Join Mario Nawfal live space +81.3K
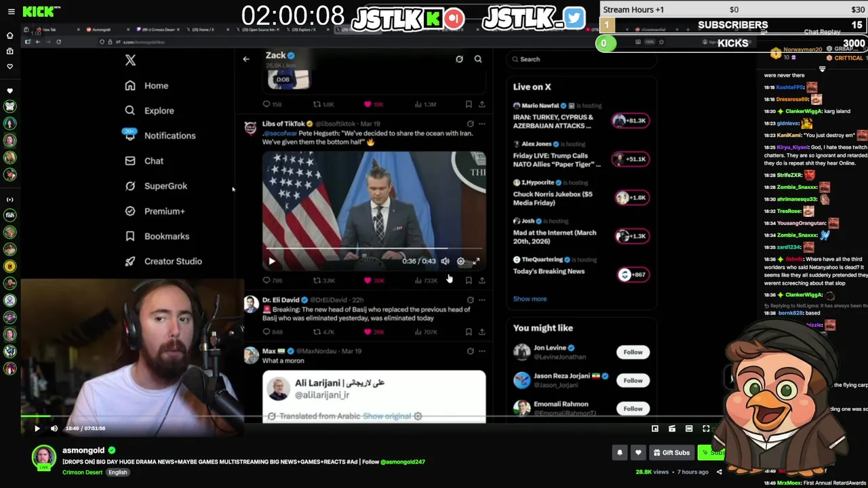 tap(630, 121)
